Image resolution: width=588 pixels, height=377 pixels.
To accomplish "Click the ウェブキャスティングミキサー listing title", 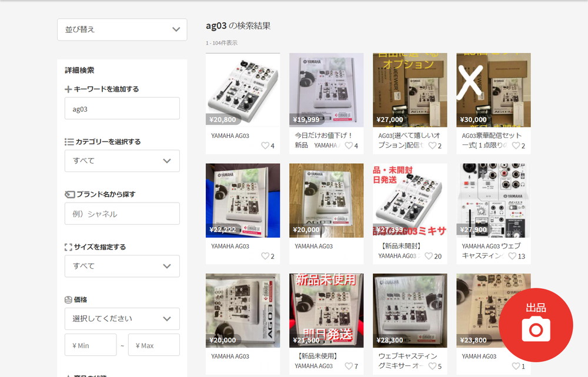I will pyautogui.click(x=407, y=361).
